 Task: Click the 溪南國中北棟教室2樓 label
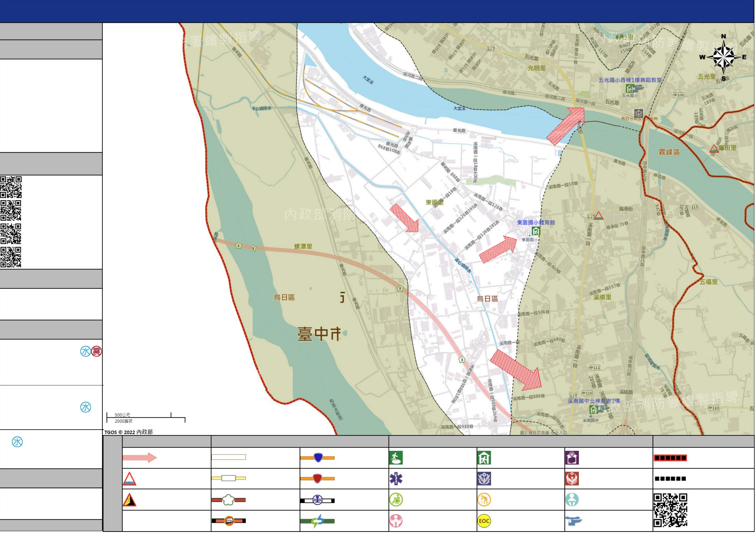[x=594, y=401]
